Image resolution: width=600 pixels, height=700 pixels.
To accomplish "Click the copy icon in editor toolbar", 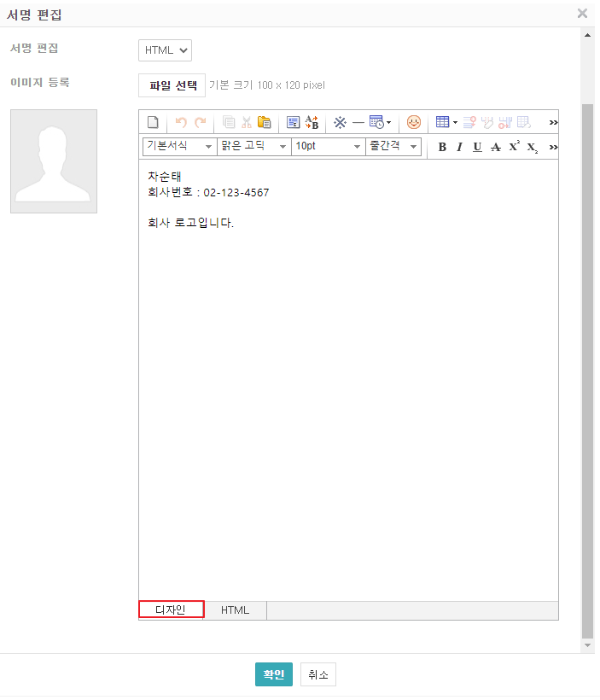I will point(229,122).
